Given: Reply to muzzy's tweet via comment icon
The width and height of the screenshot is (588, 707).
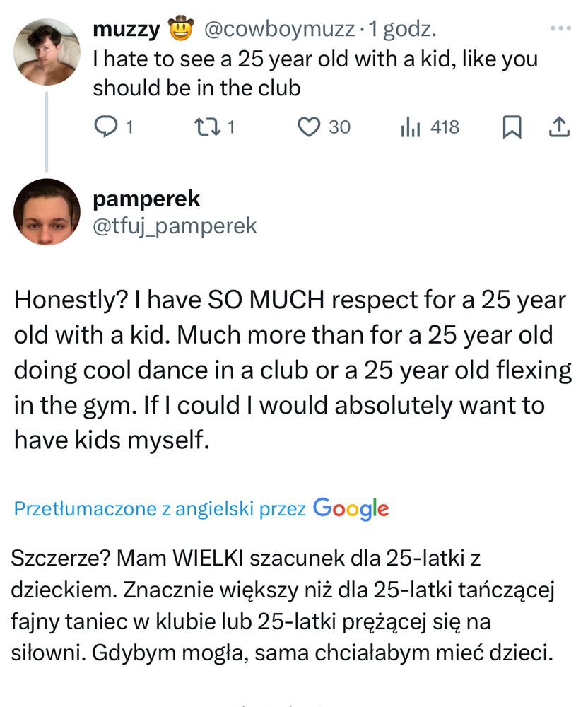Looking at the screenshot, I should 105,127.
